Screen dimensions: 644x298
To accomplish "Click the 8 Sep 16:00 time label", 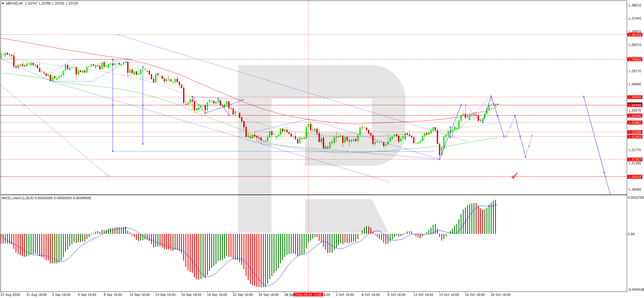I will (x=113, y=295).
